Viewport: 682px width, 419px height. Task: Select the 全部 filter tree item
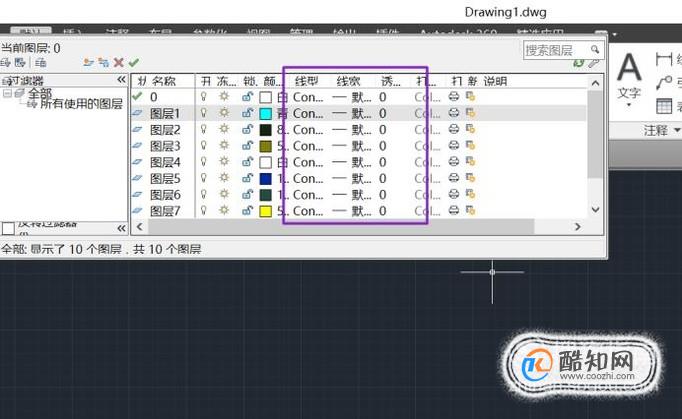(x=40, y=93)
